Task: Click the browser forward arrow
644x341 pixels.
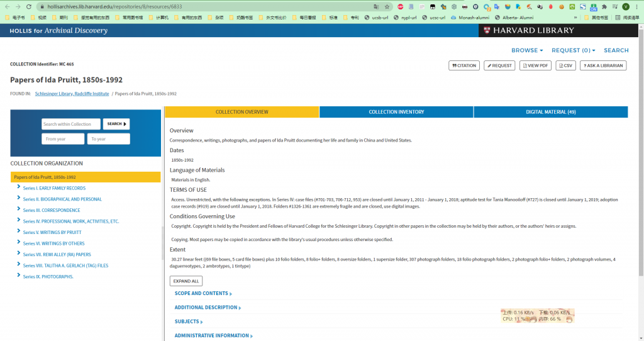Action: click(18, 6)
